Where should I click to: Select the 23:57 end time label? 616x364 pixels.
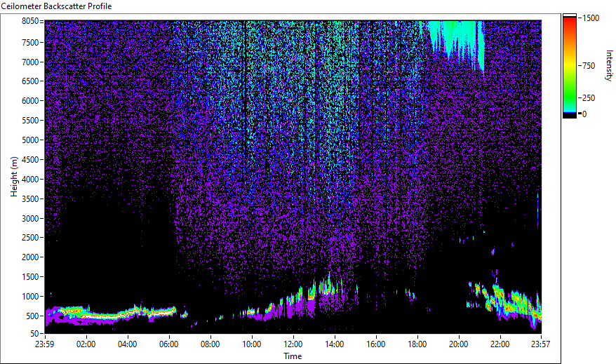point(540,344)
